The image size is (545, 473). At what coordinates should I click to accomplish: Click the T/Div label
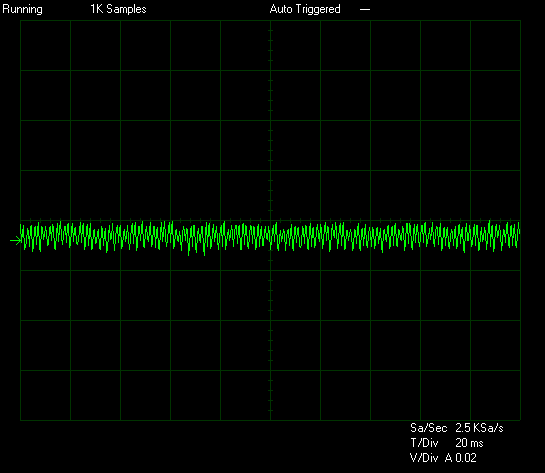click(x=424, y=443)
